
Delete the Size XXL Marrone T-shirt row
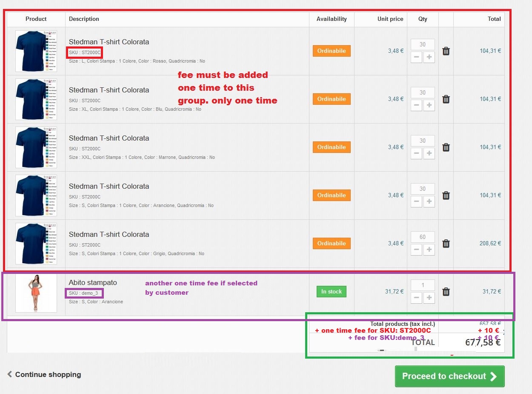pos(446,147)
